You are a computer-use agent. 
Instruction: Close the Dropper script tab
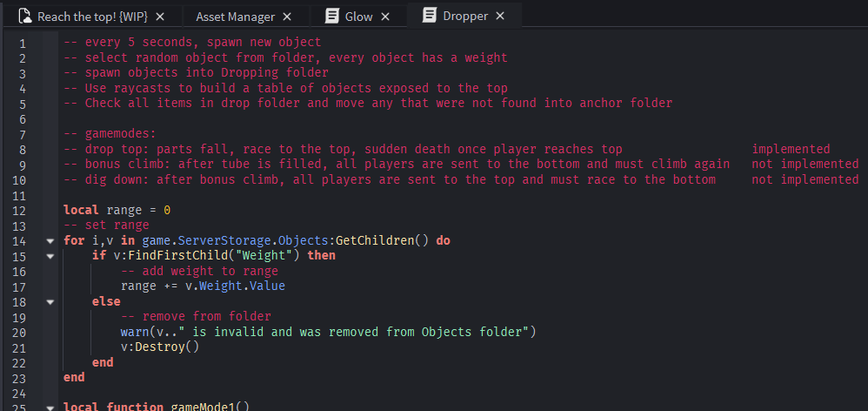[499, 16]
